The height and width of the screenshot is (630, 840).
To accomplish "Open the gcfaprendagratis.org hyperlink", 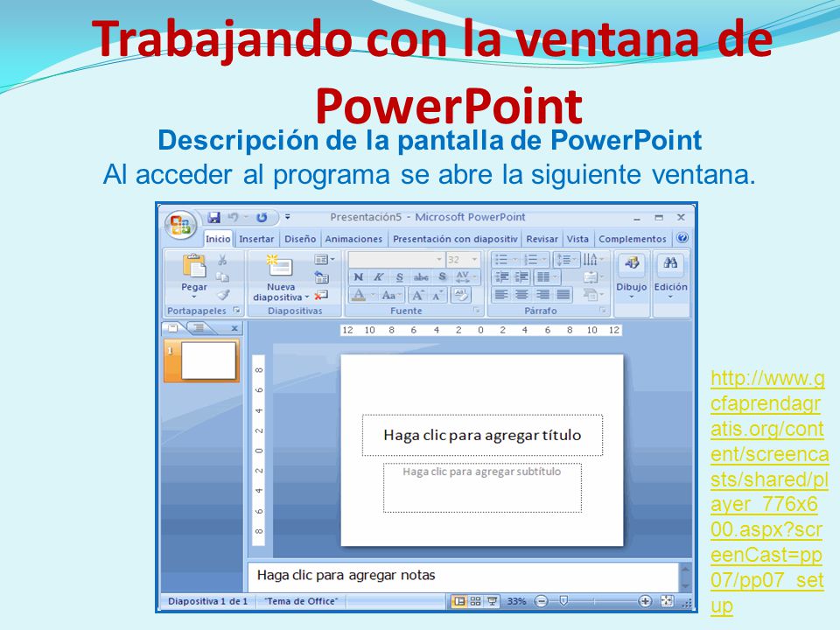I will [769, 492].
